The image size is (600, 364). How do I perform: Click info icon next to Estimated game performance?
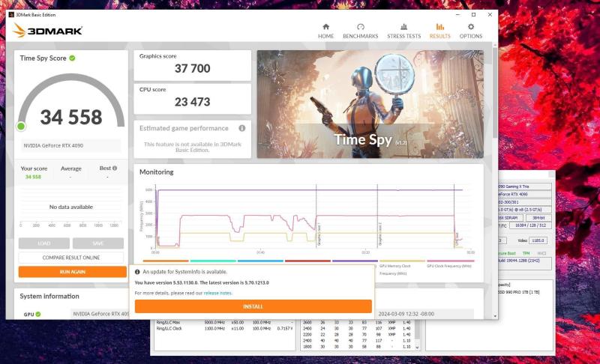tap(242, 128)
